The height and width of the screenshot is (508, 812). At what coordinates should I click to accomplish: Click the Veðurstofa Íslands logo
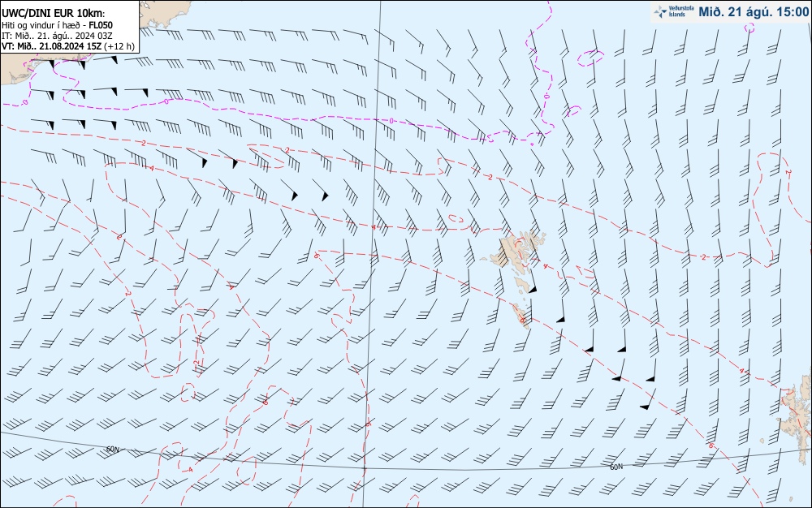[673, 11]
